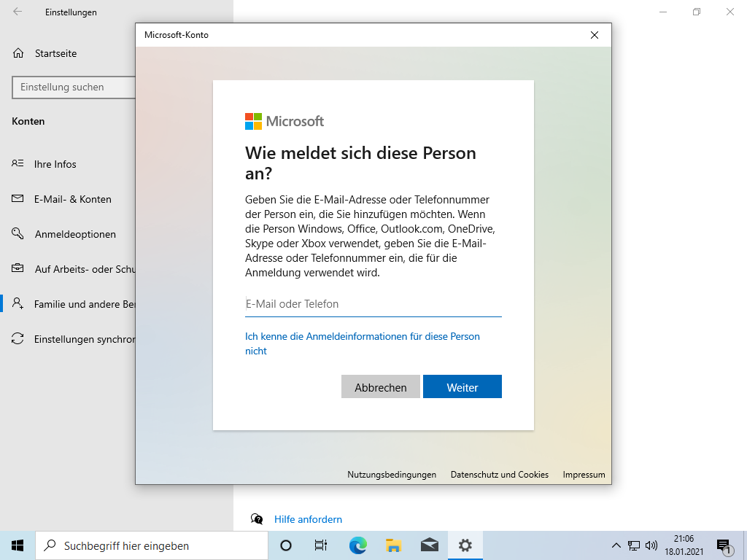Launch Microsoft Edge from taskbar
747x560 pixels.
click(357, 545)
